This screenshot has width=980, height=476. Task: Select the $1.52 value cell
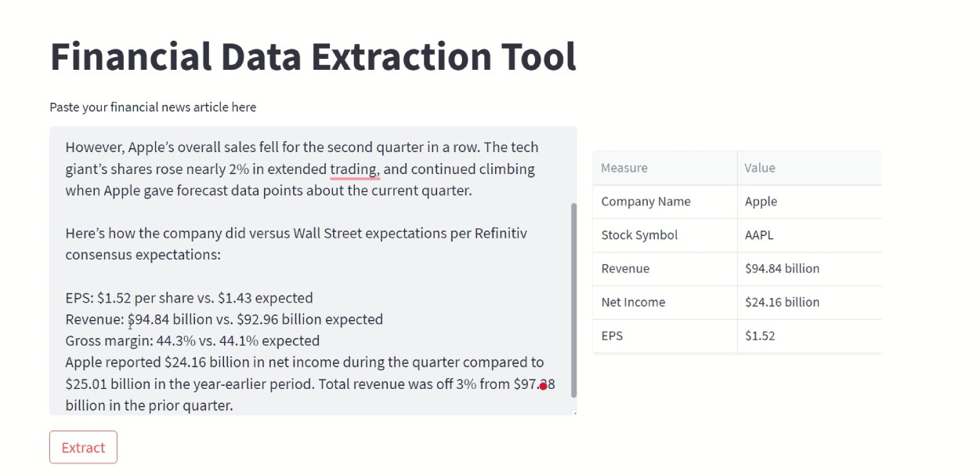(808, 336)
